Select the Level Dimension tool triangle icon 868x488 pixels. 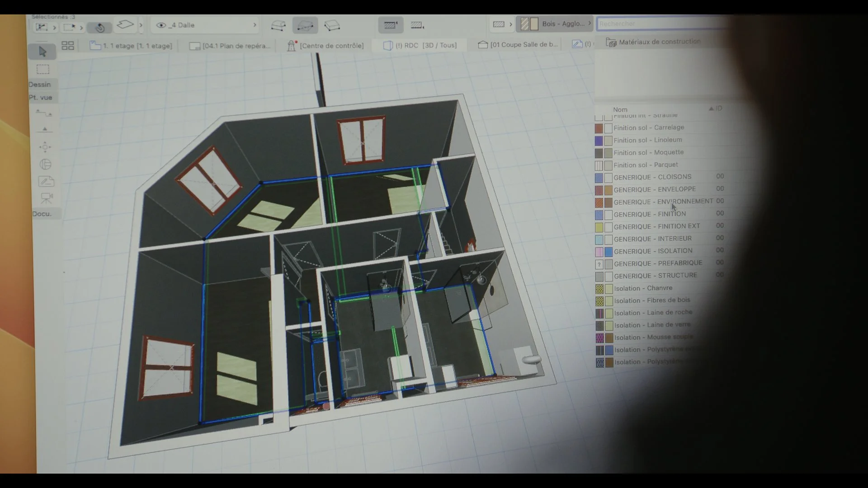[44, 130]
